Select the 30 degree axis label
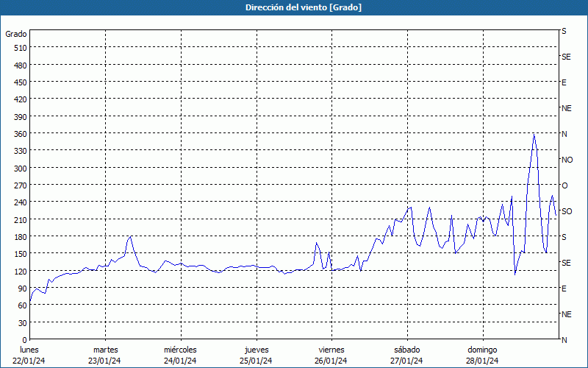 click(23, 323)
